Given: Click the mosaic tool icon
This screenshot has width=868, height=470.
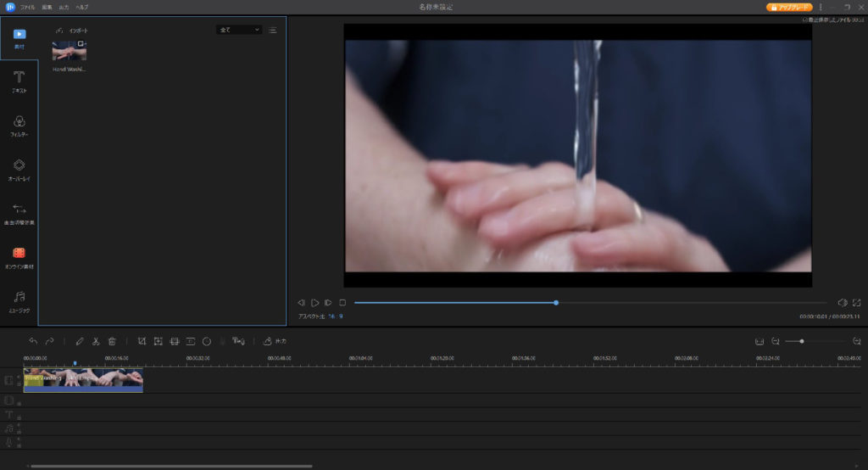Looking at the screenshot, I should 175,341.
